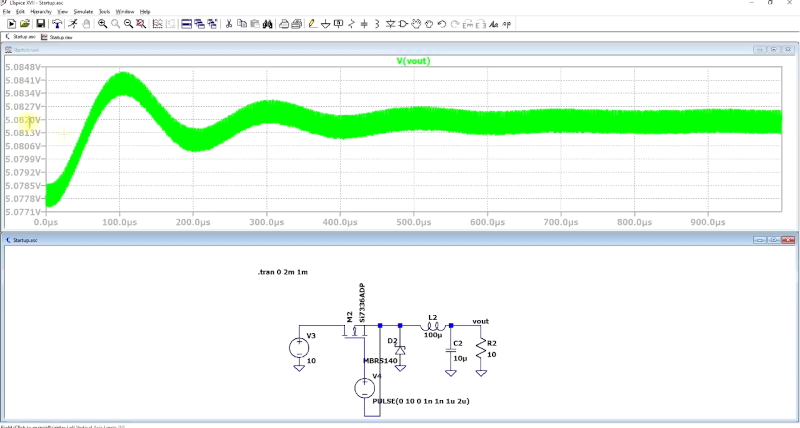The height and width of the screenshot is (428, 800).
Task: Click the Undo arrow icon
Action: [x=443, y=23]
